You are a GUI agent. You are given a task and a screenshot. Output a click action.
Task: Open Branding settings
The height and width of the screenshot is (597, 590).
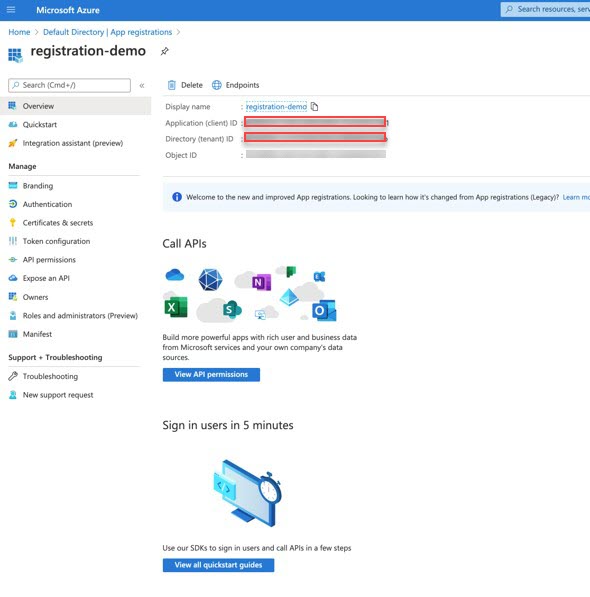pos(38,186)
